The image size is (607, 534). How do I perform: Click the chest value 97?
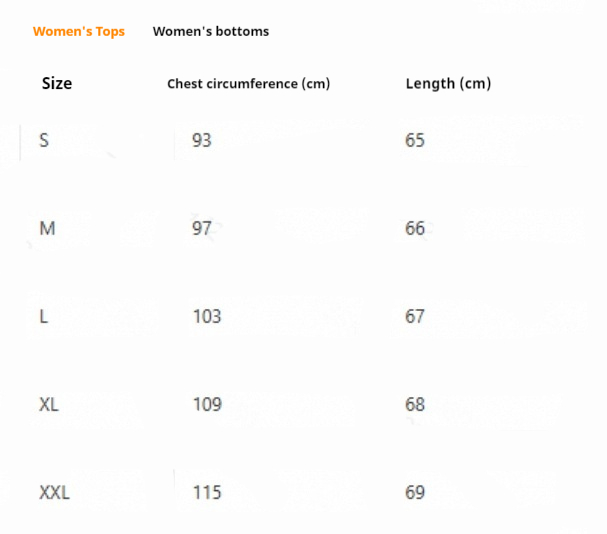coord(202,228)
